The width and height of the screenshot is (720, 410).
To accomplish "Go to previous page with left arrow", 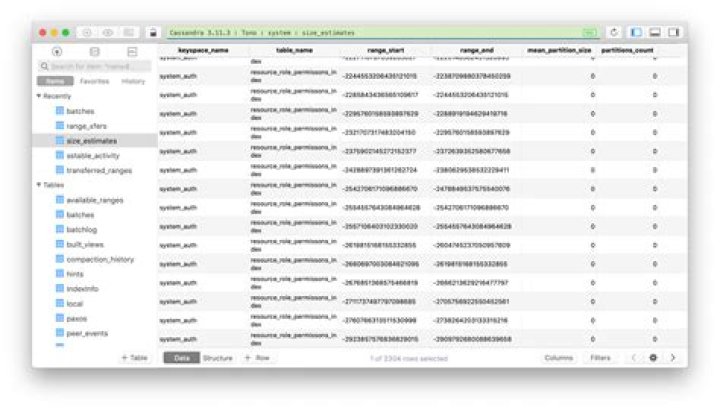I will coord(634,357).
